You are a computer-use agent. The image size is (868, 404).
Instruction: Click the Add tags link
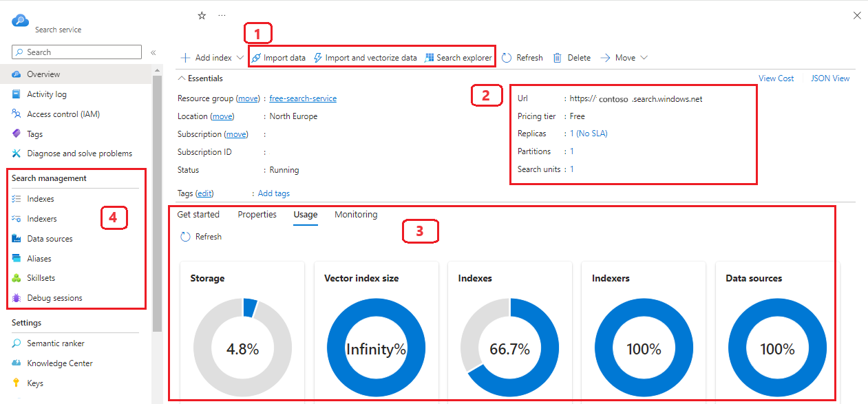(x=274, y=193)
